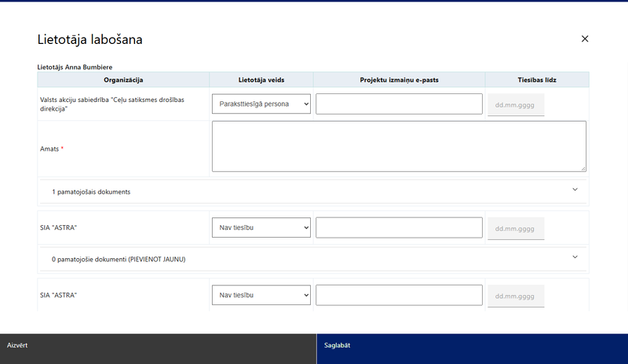Click the Lietotāja veids column header
This screenshot has height=364, width=628.
click(261, 80)
